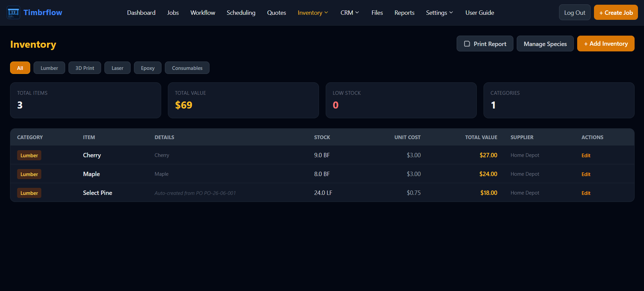Click the Timbrflow brand name

(x=43, y=12)
